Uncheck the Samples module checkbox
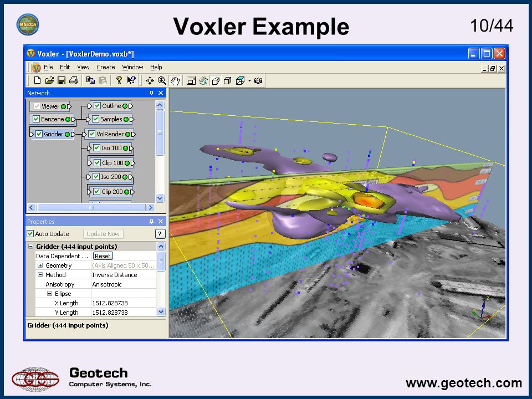532x399 pixels. 95,119
